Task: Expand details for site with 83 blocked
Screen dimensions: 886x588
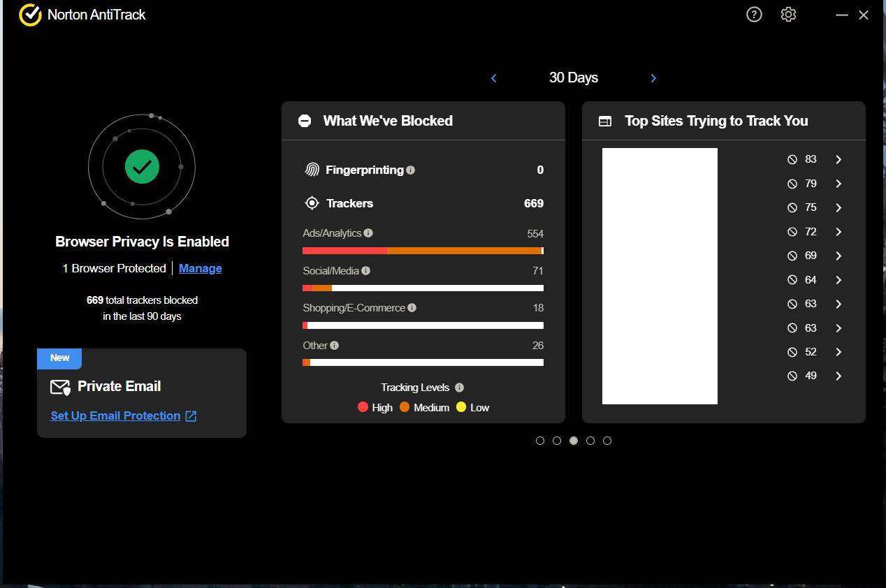Action: point(838,160)
